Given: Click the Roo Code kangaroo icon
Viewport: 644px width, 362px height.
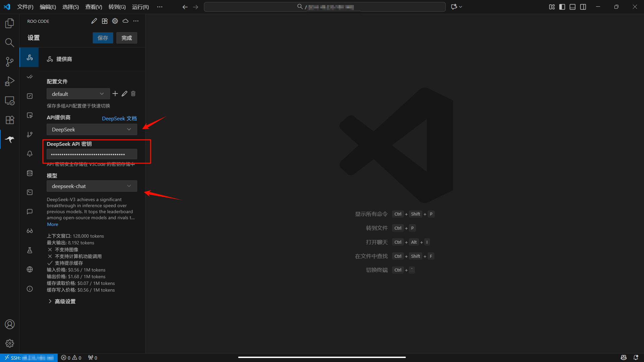Looking at the screenshot, I should coord(10,139).
